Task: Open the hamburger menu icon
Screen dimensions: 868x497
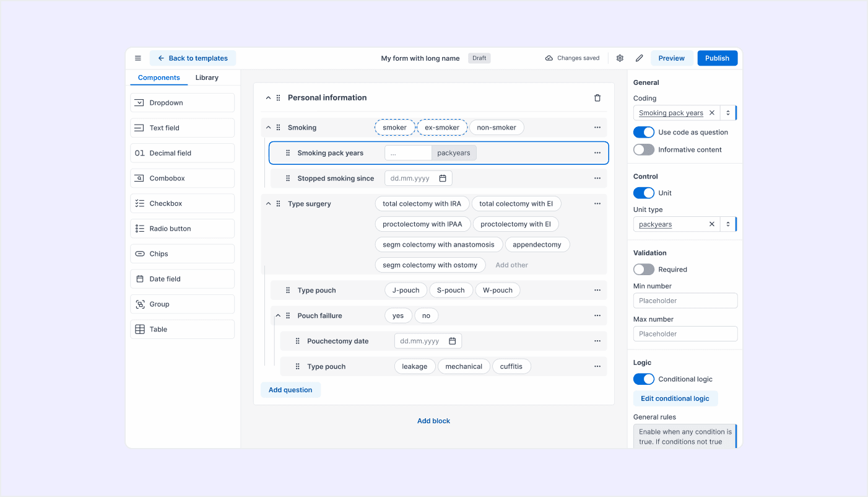Action: pos(138,58)
